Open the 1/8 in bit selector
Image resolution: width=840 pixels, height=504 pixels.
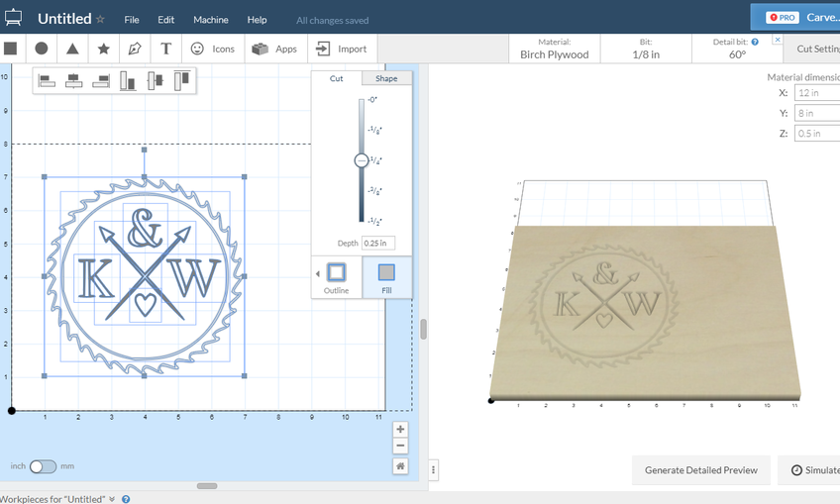pos(646,49)
